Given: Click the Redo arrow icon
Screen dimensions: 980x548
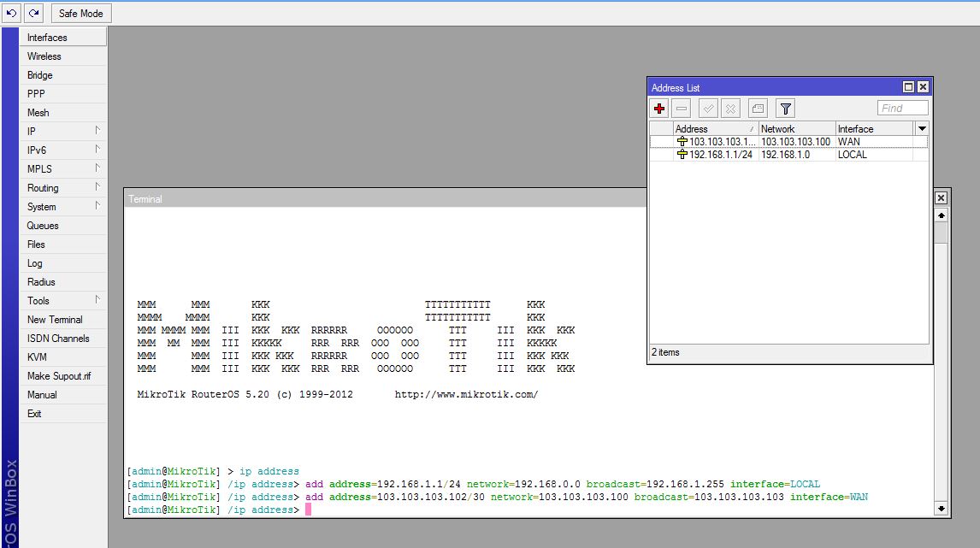Looking at the screenshot, I should (x=32, y=12).
